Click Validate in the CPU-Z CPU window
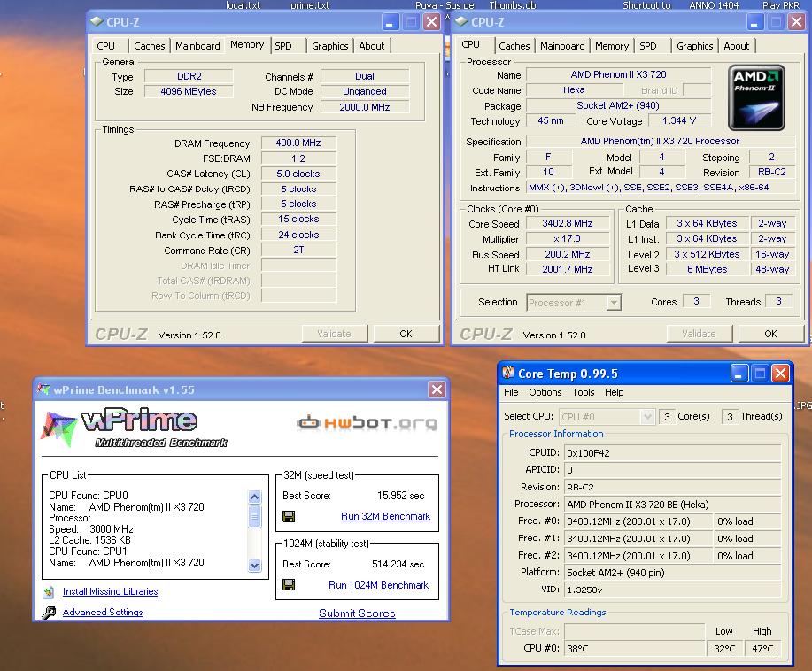Viewport: 812px width, 671px height. tap(699, 334)
